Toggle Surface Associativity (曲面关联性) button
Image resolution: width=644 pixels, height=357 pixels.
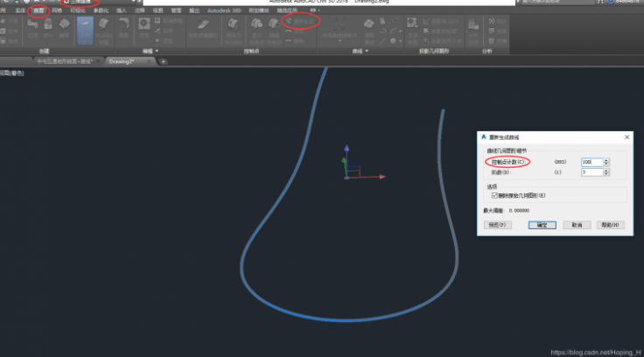(85, 31)
